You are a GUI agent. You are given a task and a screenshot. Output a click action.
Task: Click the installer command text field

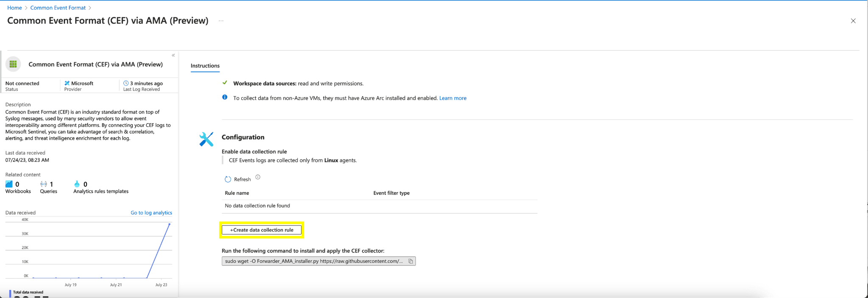(314, 261)
